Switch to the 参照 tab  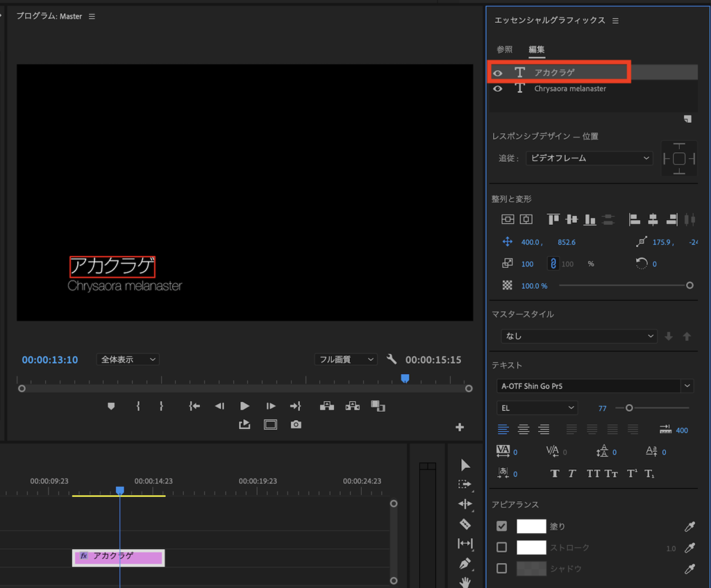[x=504, y=49]
